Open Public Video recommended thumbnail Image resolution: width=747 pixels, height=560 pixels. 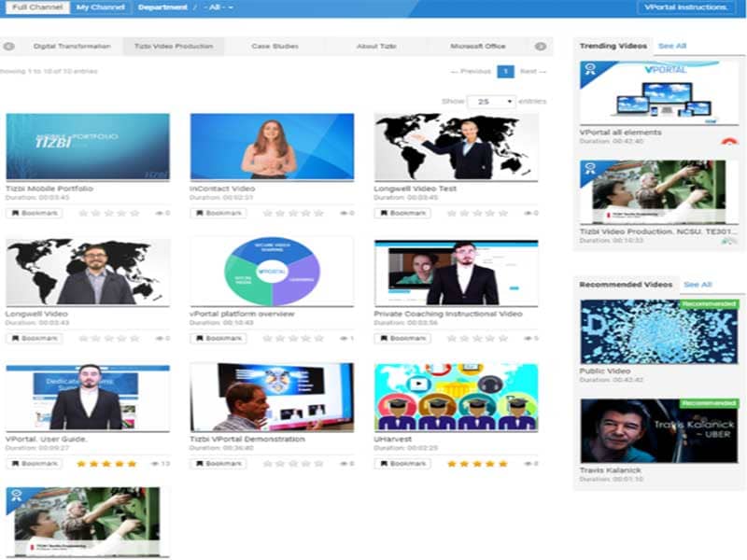(x=659, y=331)
